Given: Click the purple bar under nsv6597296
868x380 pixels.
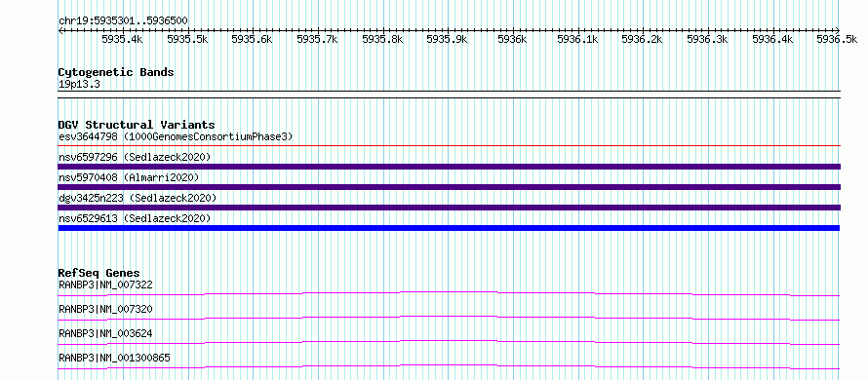Looking at the screenshot, I should tap(449, 167).
